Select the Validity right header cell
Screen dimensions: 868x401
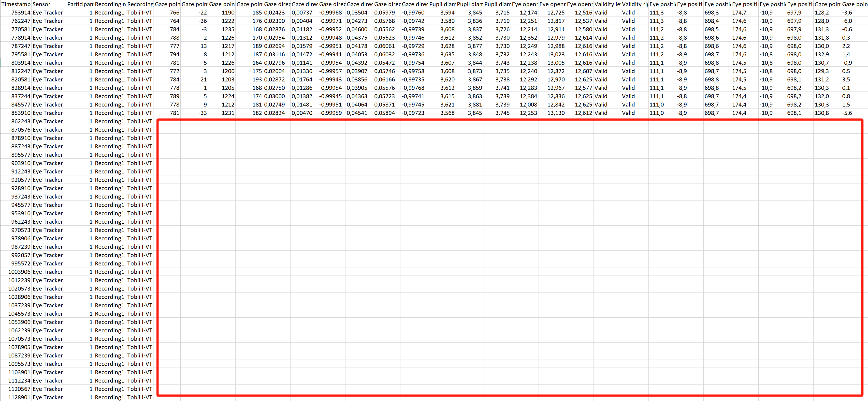point(635,4)
